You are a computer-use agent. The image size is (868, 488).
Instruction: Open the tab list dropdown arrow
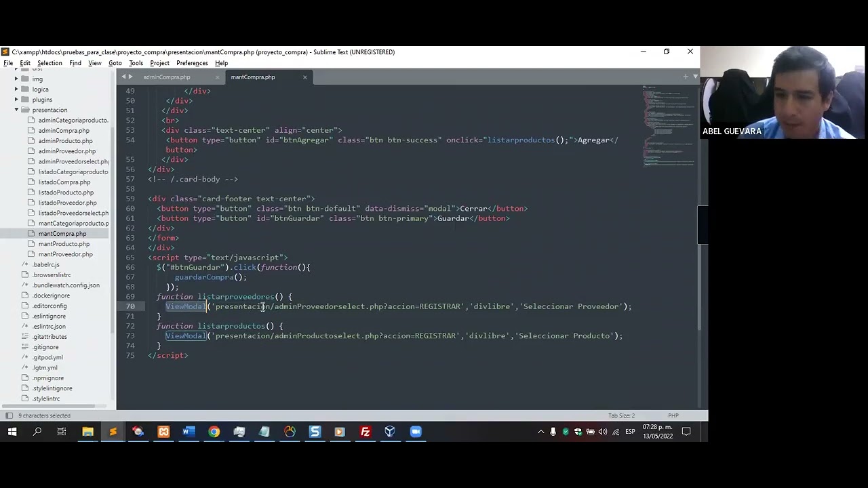click(x=695, y=77)
